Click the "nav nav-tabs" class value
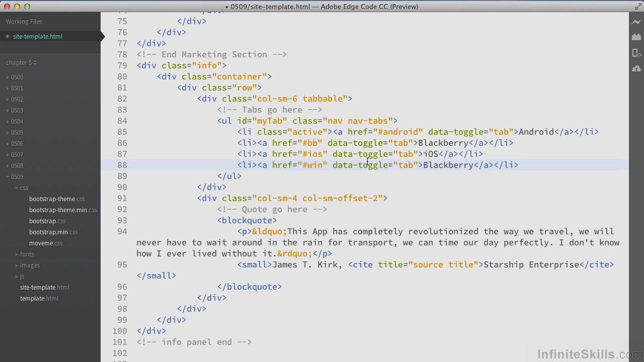The image size is (644, 362). click(x=358, y=121)
